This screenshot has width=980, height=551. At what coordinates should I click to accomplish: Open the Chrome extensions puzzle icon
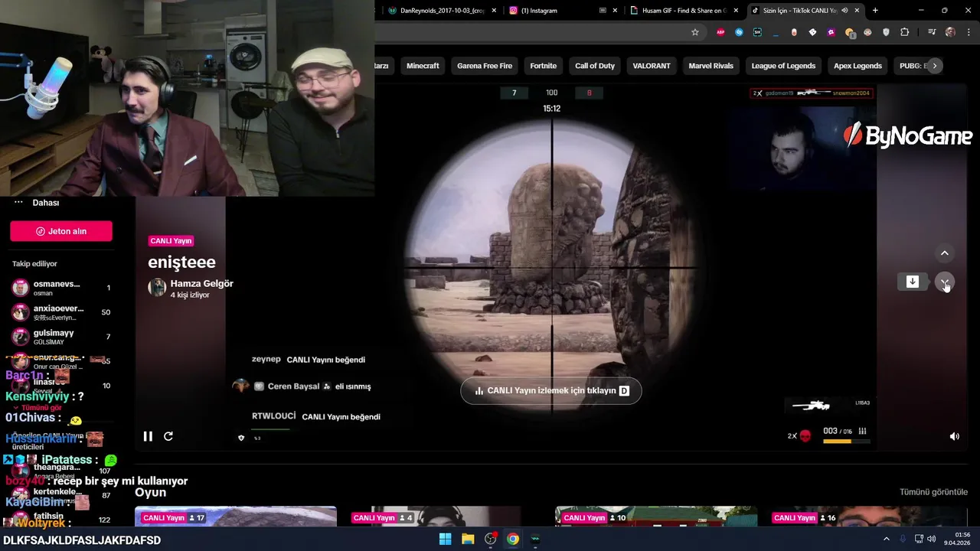(905, 32)
